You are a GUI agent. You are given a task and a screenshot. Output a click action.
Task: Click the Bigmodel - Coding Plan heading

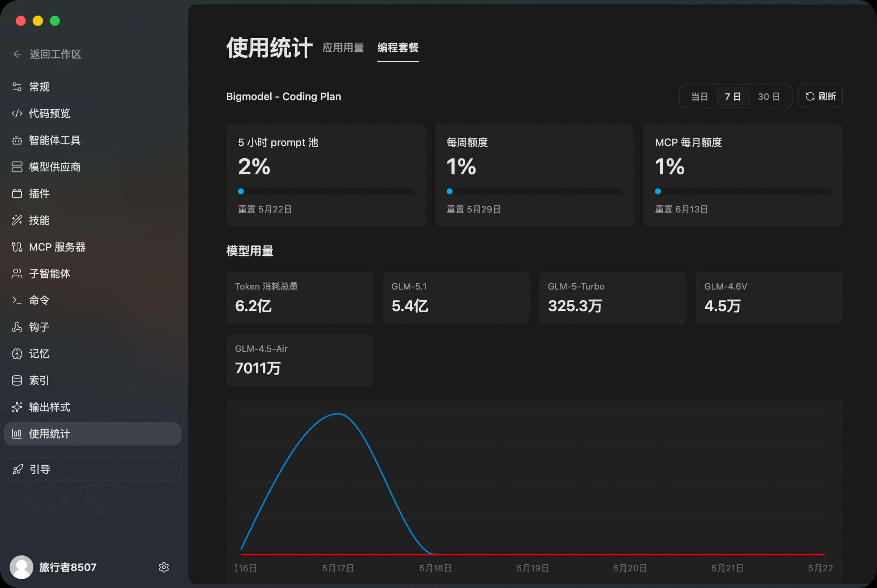(x=284, y=97)
